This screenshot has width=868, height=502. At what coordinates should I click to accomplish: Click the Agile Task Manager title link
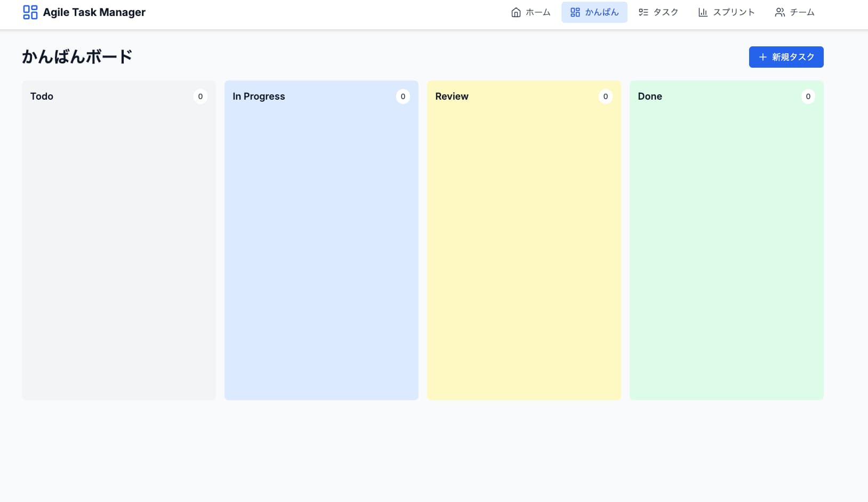click(94, 12)
